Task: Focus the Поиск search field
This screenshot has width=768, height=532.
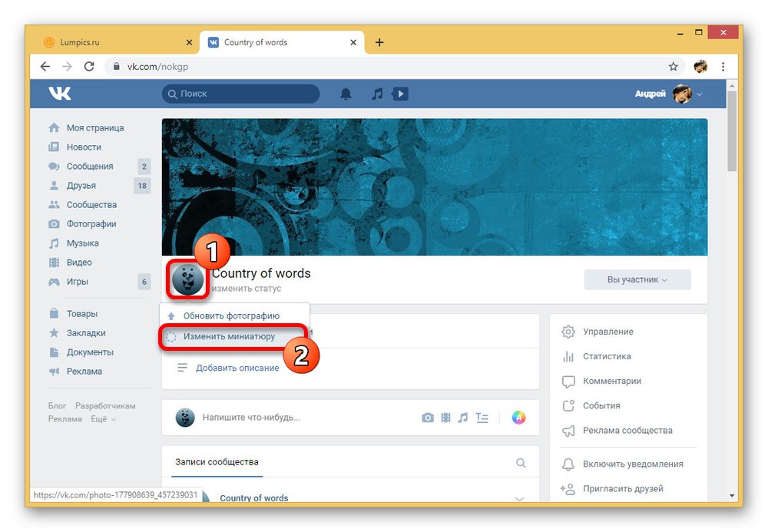Action: [x=241, y=94]
